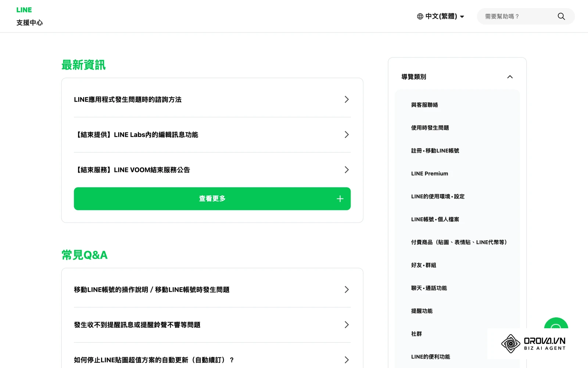Image resolution: width=588 pixels, height=368 pixels.
Task: Click the 最新資訊 section heading
Action: click(83, 65)
